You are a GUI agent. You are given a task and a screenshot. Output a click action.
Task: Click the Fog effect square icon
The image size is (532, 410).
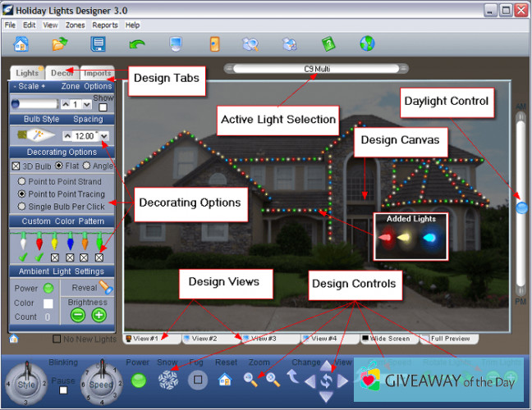[x=197, y=380]
